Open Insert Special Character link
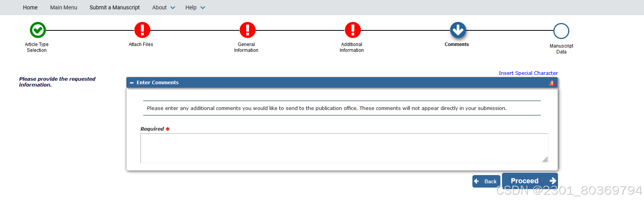The image size is (644, 202). [528, 73]
